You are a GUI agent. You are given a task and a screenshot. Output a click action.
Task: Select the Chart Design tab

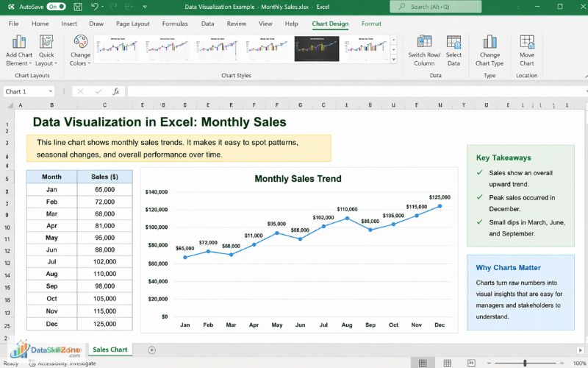(x=330, y=24)
